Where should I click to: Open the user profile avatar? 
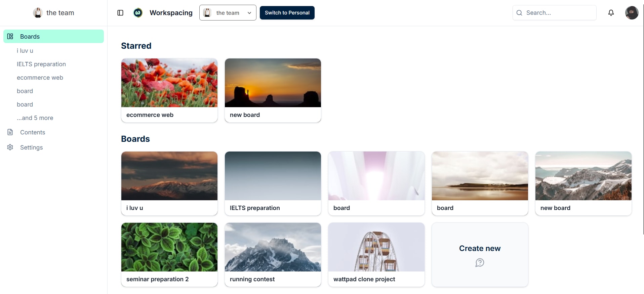tap(632, 13)
